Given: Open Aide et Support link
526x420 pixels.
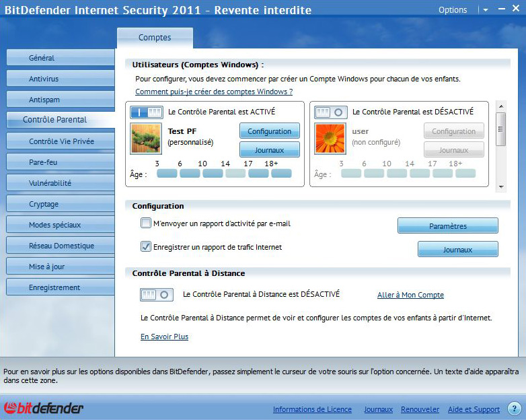Looking at the screenshot, I should [x=474, y=409].
